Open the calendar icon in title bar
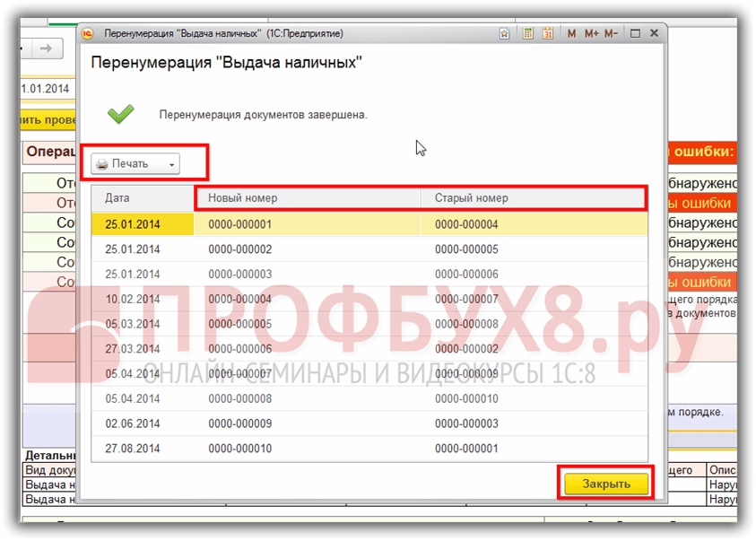The height and width of the screenshot is (541, 756). click(547, 34)
